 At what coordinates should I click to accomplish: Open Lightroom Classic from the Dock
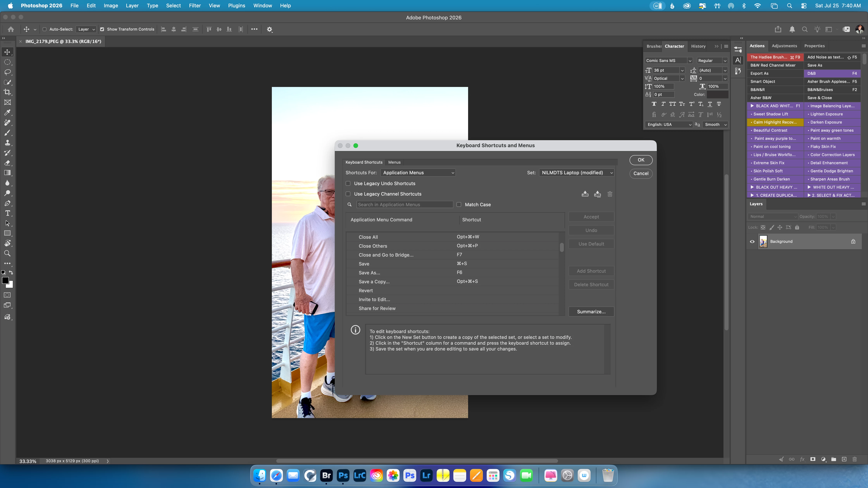pyautogui.click(x=360, y=476)
